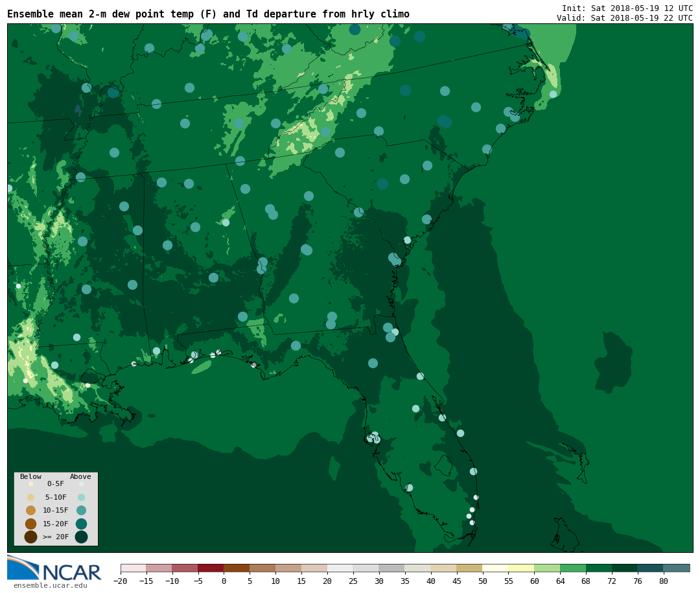Click the '68' colorbar tick label
Image resolution: width=700 pixels, height=593 pixels.
(x=586, y=581)
